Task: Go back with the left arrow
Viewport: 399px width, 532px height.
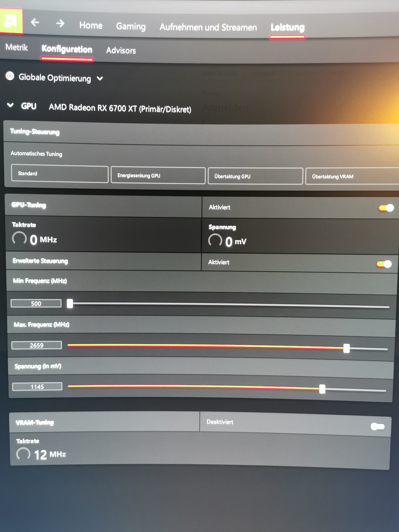Action: pyautogui.click(x=35, y=23)
